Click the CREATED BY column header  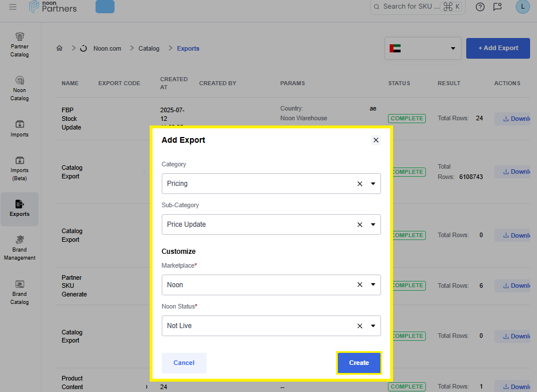(218, 83)
